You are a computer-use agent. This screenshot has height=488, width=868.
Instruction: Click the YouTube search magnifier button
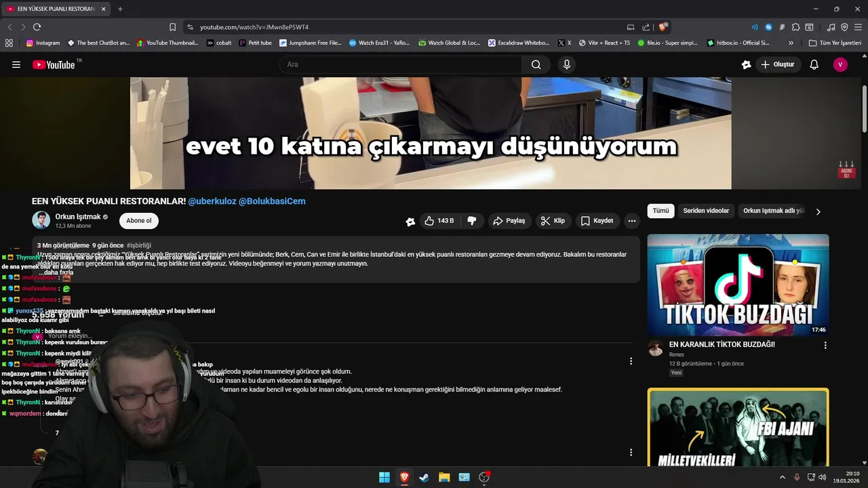[x=536, y=64]
